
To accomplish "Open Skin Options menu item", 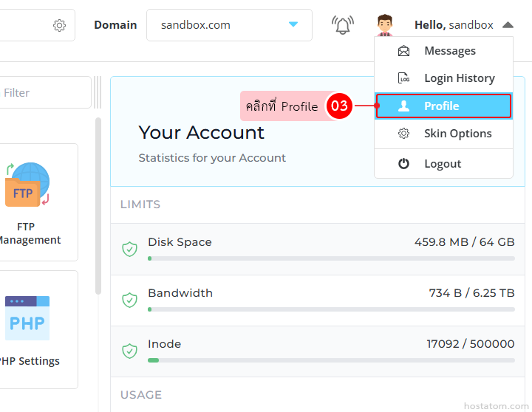I will coord(457,134).
